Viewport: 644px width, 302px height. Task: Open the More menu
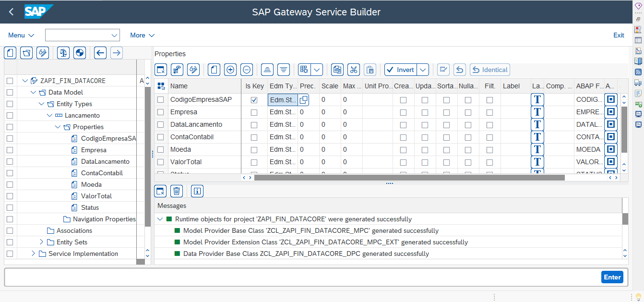click(142, 35)
